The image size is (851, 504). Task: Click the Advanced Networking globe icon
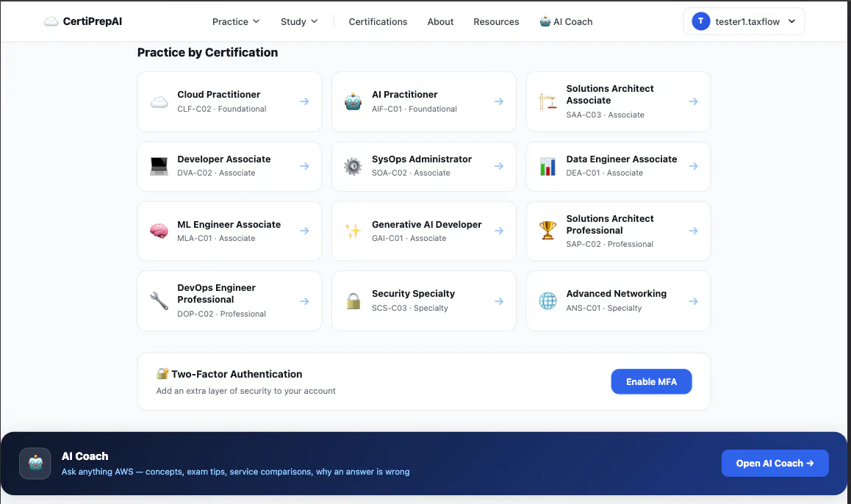[547, 300]
